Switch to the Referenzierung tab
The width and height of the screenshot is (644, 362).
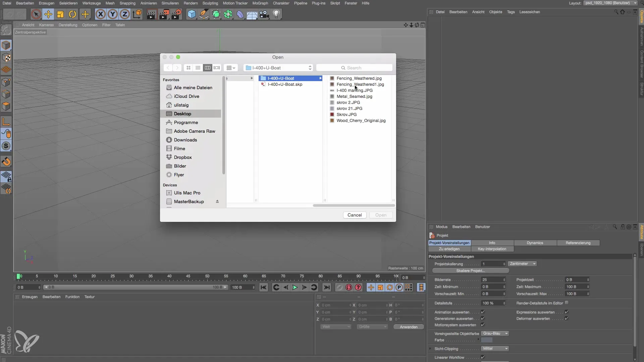tap(578, 243)
